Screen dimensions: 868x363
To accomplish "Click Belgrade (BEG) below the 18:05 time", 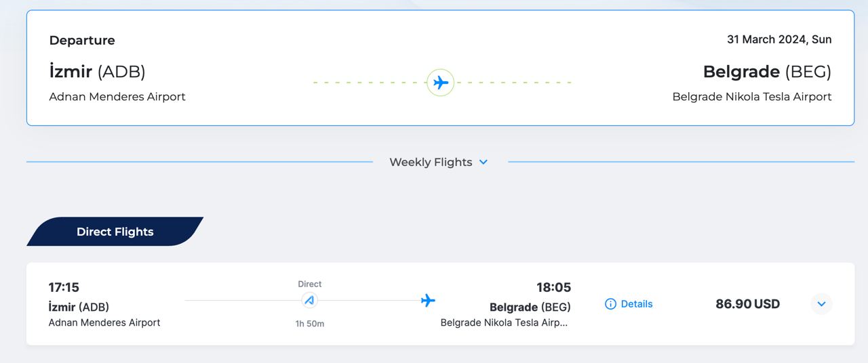I will click(x=530, y=307).
